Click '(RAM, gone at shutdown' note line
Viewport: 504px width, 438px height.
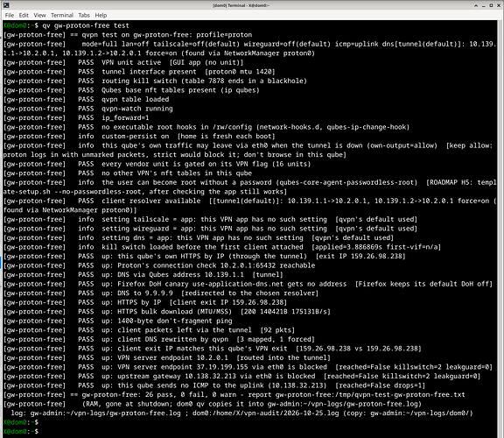212,404
